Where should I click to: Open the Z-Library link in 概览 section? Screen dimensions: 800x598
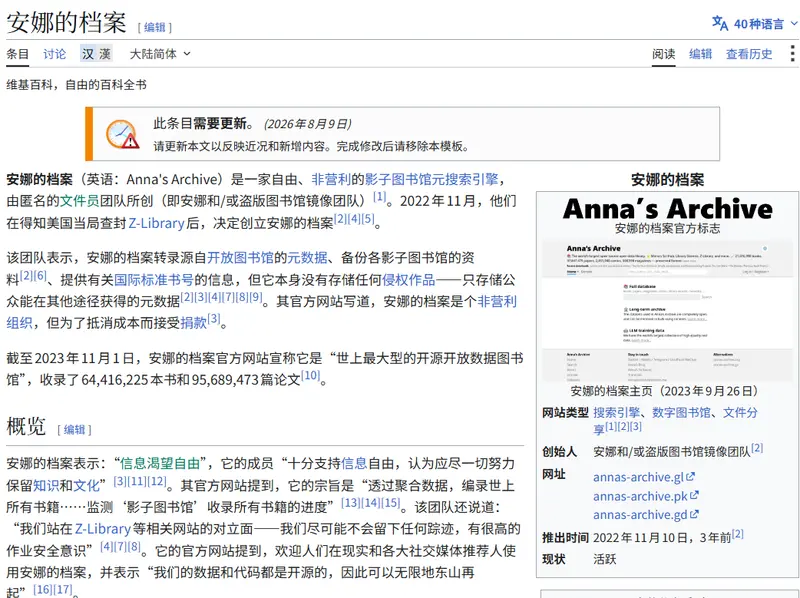pyautogui.click(x=103, y=529)
